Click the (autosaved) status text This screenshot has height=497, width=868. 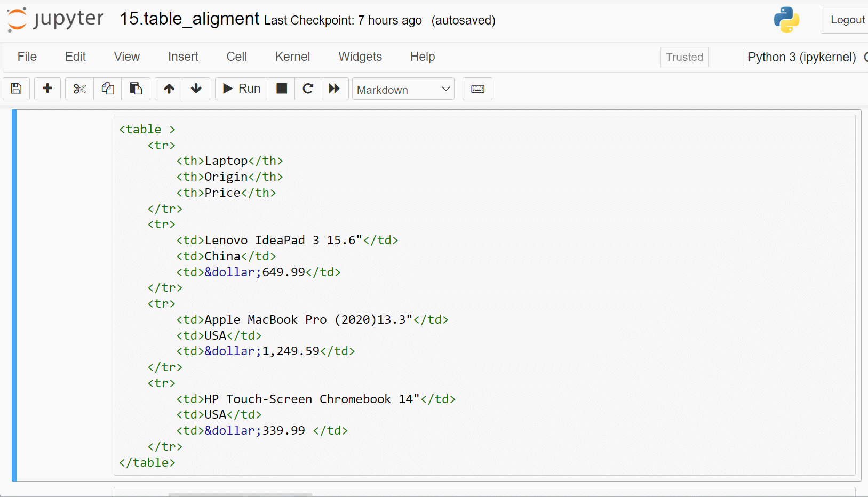point(463,20)
